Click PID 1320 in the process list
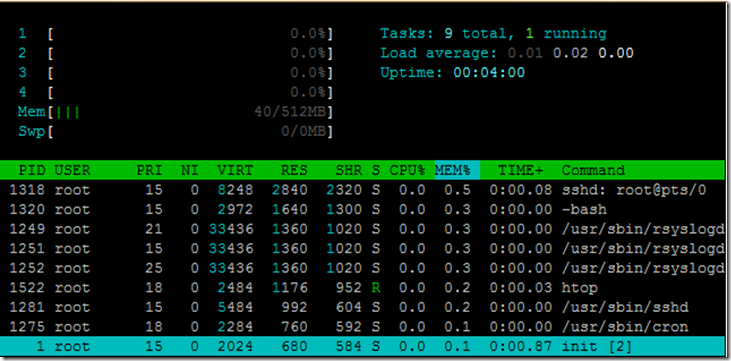731x361 pixels. pos(27,209)
